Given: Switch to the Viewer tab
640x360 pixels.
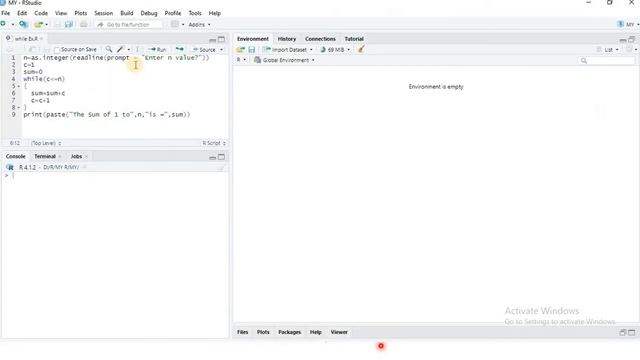Looking at the screenshot, I should tap(339, 332).
